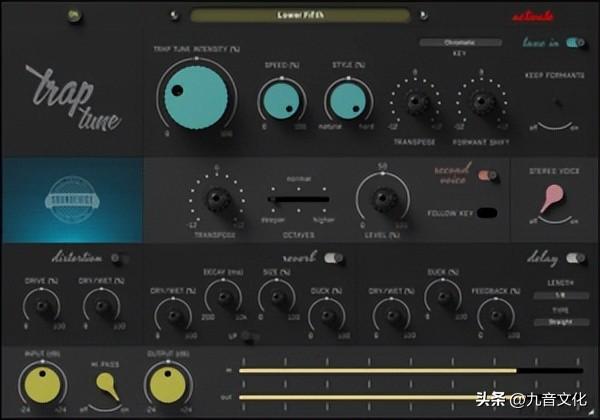Click the Octaves slider
The width and height of the screenshot is (600, 420).
point(298,199)
